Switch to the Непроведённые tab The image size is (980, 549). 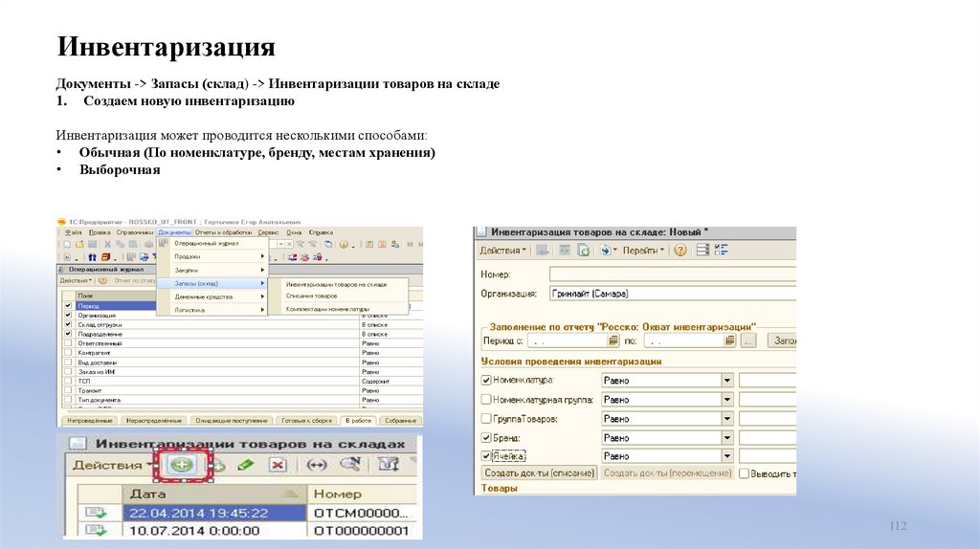tap(89, 420)
